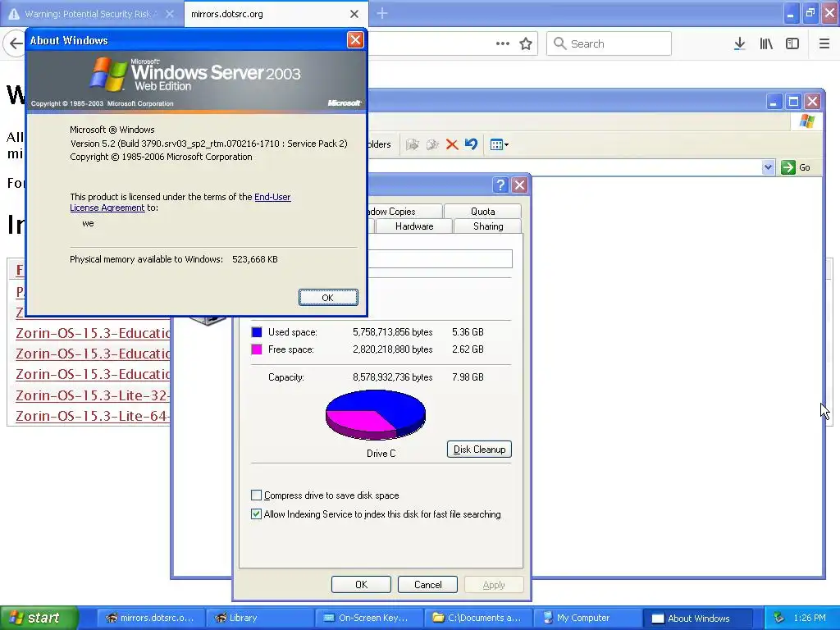Switch to Library taskbar item

[260, 618]
